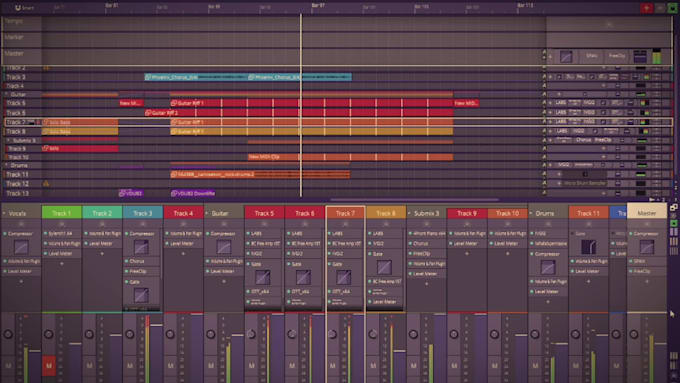Disable Chorus plugin on Track 3 strip

click(x=126, y=261)
